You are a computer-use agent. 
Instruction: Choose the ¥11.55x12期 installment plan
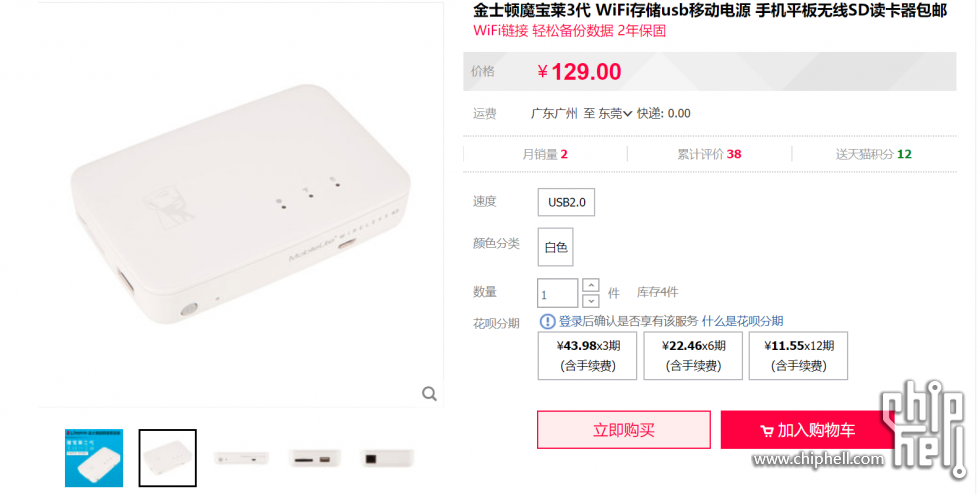click(x=798, y=356)
